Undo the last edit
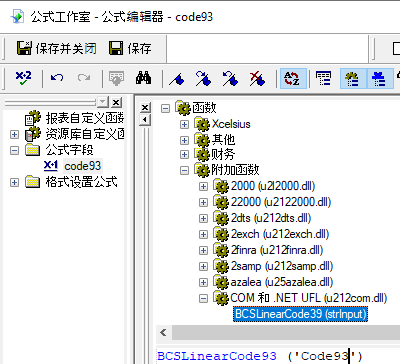 point(57,79)
